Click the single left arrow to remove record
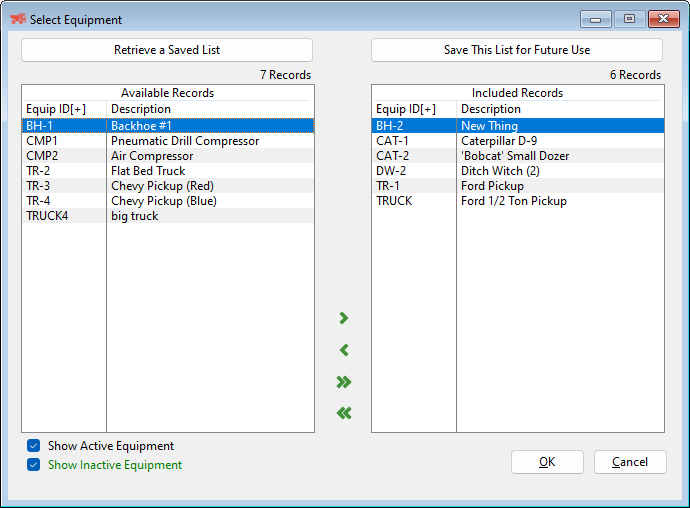 click(x=344, y=350)
